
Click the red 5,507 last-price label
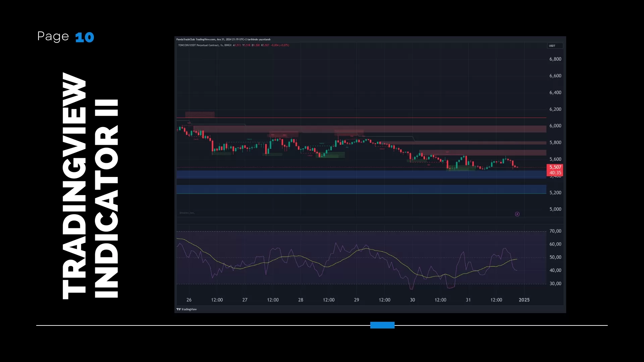(555, 167)
